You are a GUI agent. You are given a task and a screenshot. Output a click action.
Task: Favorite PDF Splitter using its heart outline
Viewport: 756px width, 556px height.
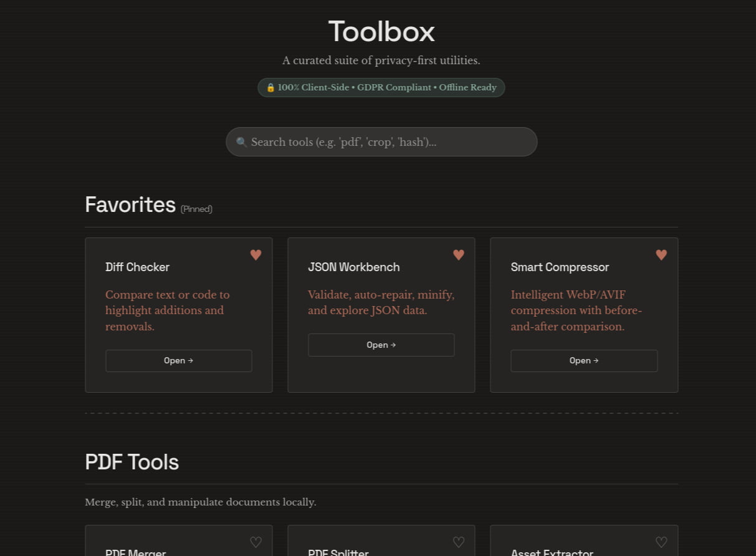458,542
